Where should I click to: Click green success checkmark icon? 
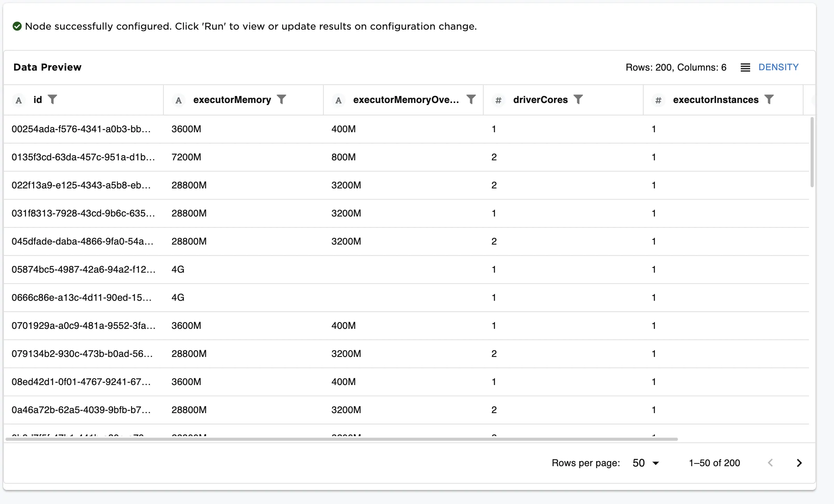(x=17, y=26)
